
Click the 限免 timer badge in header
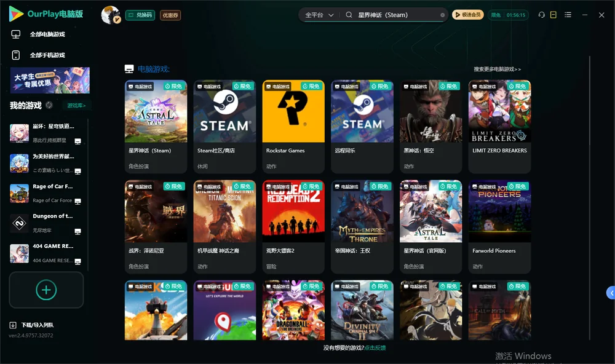pyautogui.click(x=508, y=15)
